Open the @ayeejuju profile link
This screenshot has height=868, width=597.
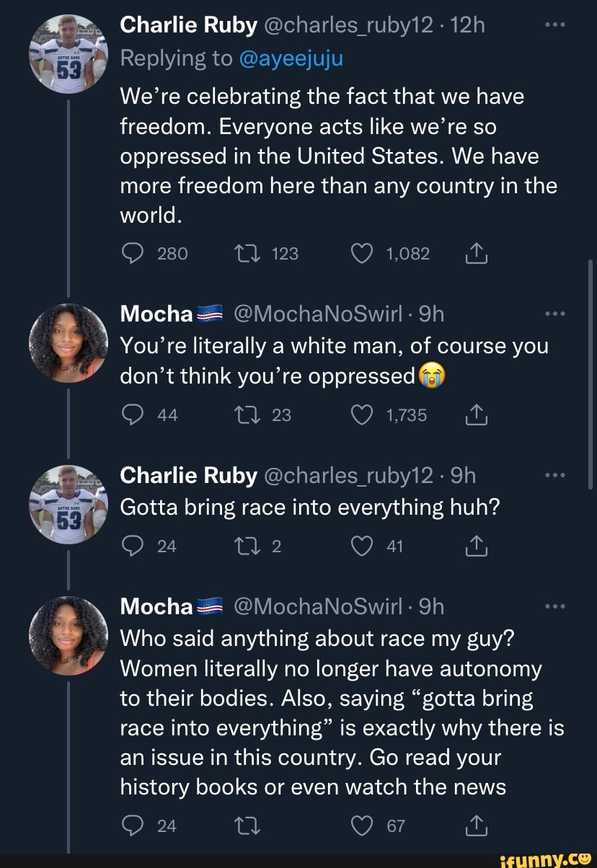tap(291, 58)
